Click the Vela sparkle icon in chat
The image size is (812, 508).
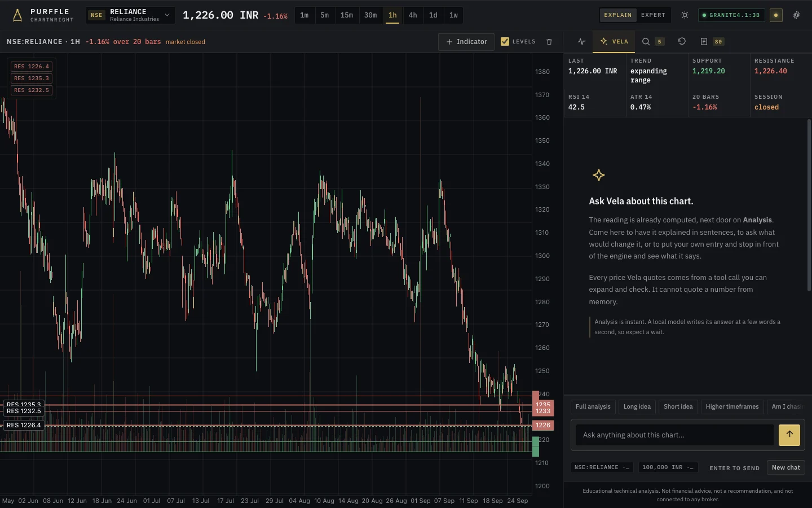599,175
